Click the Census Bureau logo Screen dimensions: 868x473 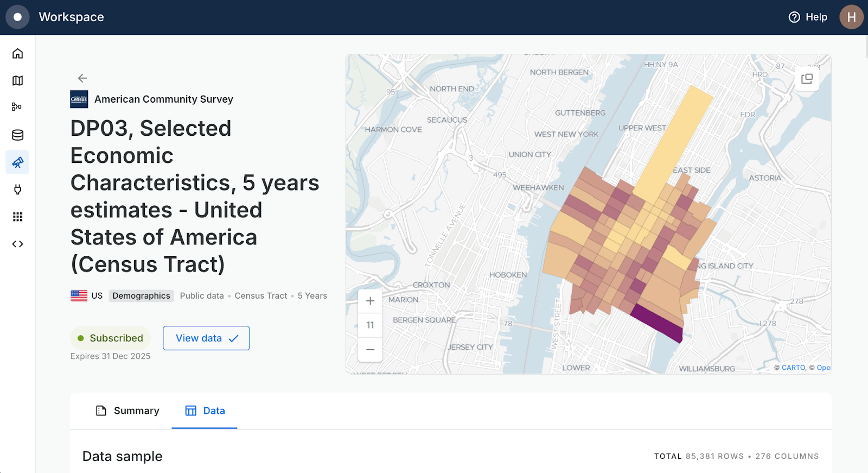click(78, 99)
